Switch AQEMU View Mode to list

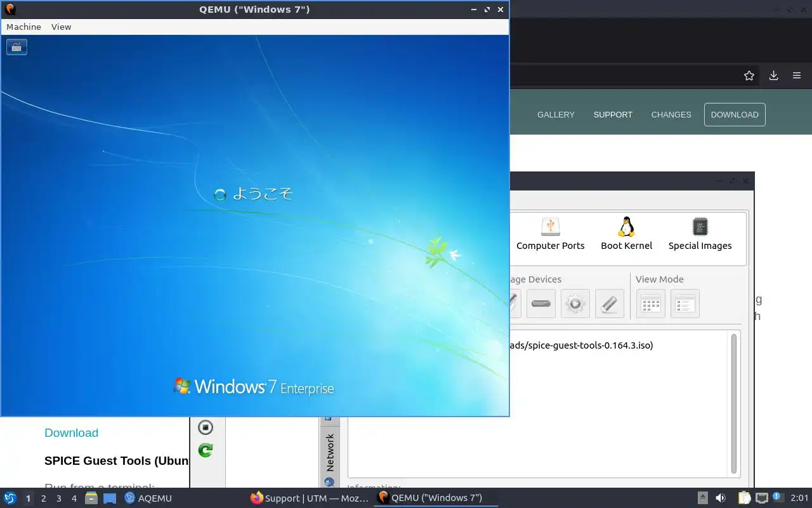point(685,304)
